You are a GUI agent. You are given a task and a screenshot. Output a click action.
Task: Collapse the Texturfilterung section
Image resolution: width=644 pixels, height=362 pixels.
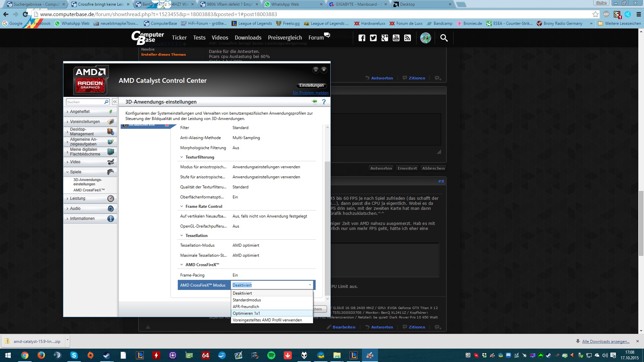[182, 157]
